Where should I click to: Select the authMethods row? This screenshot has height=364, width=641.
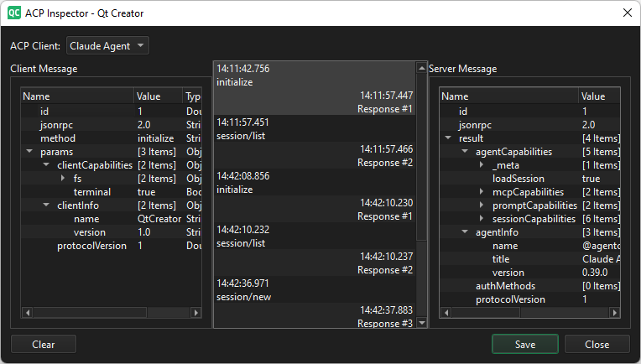(x=530, y=286)
